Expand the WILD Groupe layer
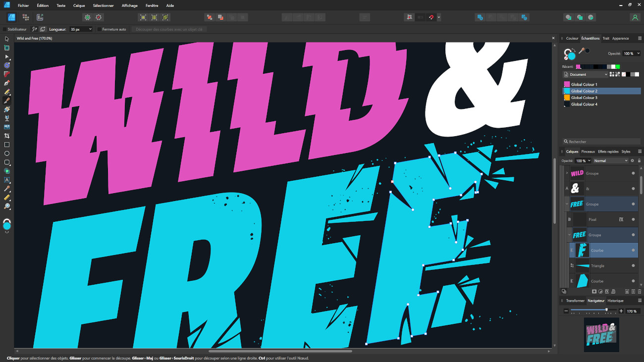This screenshot has height=362, width=644. tap(567, 173)
